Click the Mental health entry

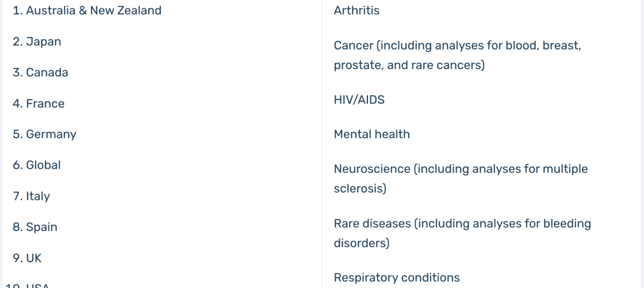tap(371, 134)
